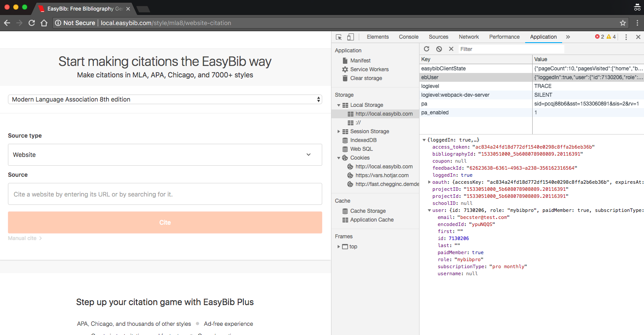This screenshot has width=644, height=335.
Task: Switch to the Console tab
Action: click(x=408, y=37)
